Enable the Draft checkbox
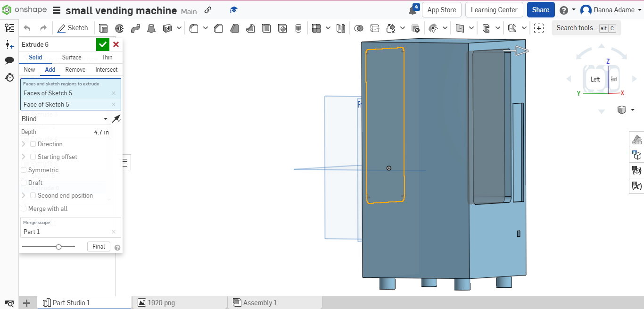Image resolution: width=644 pixels, height=309 pixels. 24,183
